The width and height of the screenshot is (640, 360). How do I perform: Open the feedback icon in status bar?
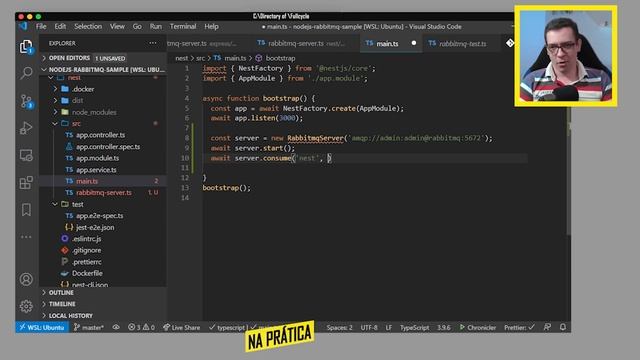[x=547, y=327]
